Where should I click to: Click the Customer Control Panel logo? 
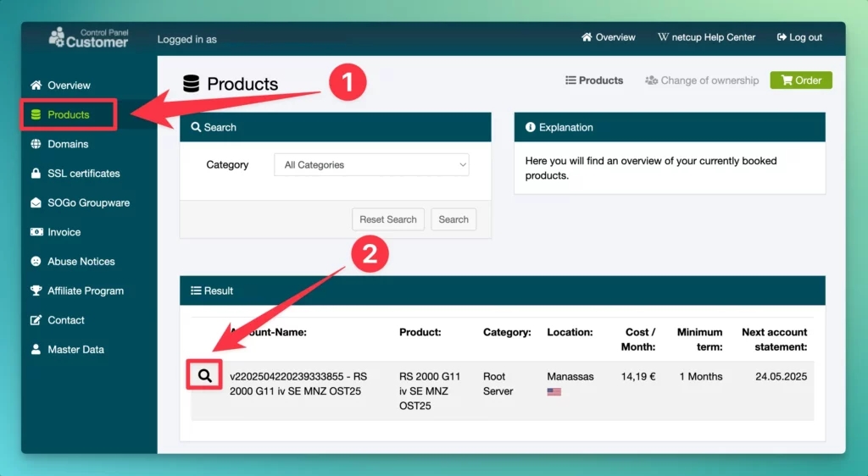click(89, 38)
